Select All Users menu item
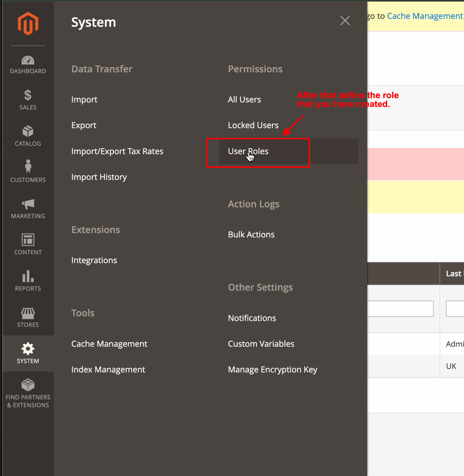Image resolution: width=464 pixels, height=476 pixels. 244,100
